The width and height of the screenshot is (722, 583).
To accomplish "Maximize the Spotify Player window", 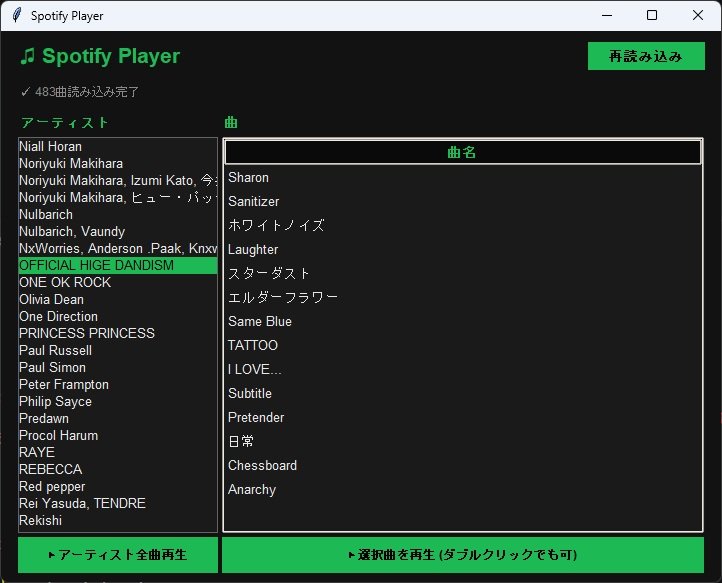I will [652, 15].
